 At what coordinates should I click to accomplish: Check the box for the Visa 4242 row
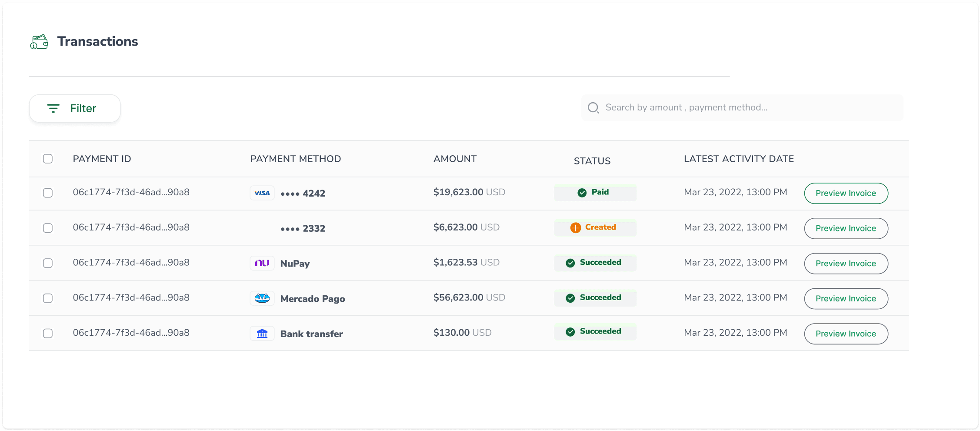[x=48, y=193]
